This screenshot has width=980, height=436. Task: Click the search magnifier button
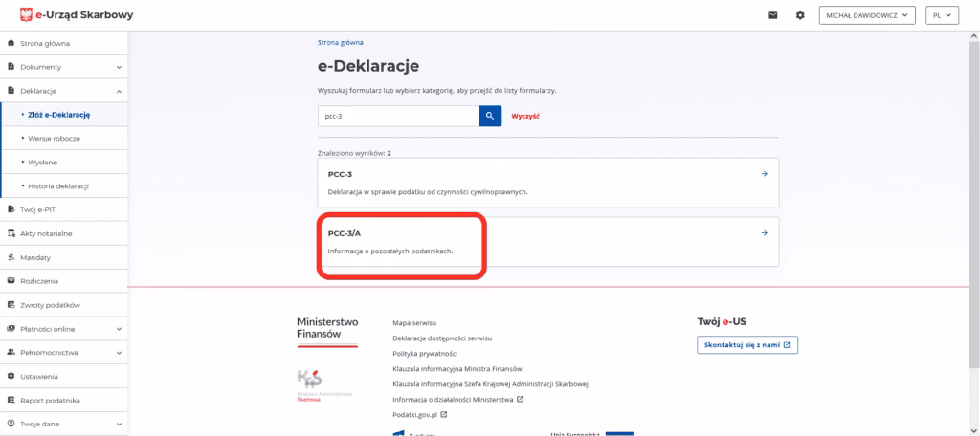pos(490,116)
